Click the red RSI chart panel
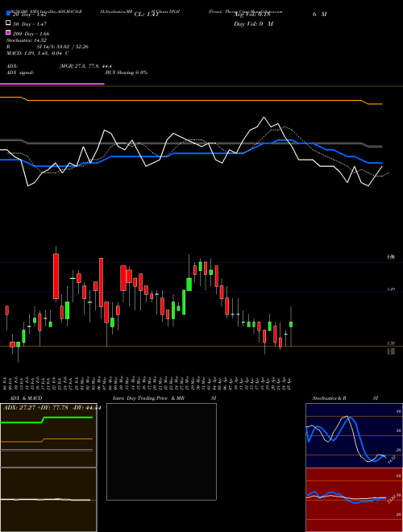403x532 pixels. click(354, 500)
